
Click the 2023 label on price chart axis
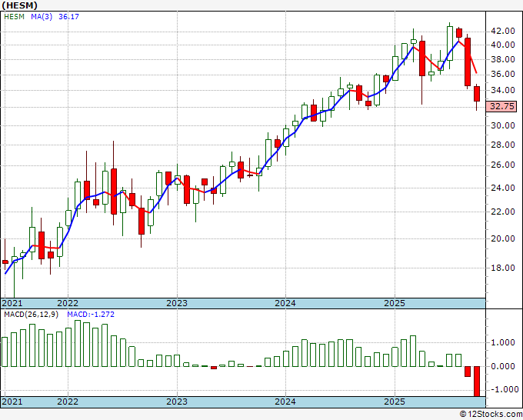(x=177, y=303)
